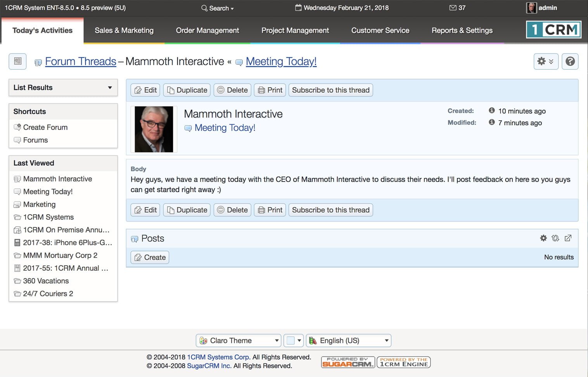
Task: Click the Posts panel chat icon
Action: pyautogui.click(x=135, y=239)
